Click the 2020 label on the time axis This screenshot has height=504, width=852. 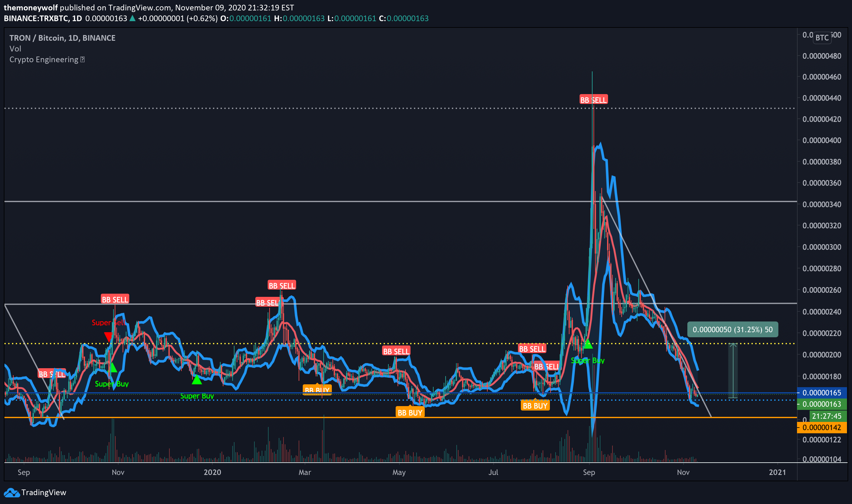coord(212,472)
